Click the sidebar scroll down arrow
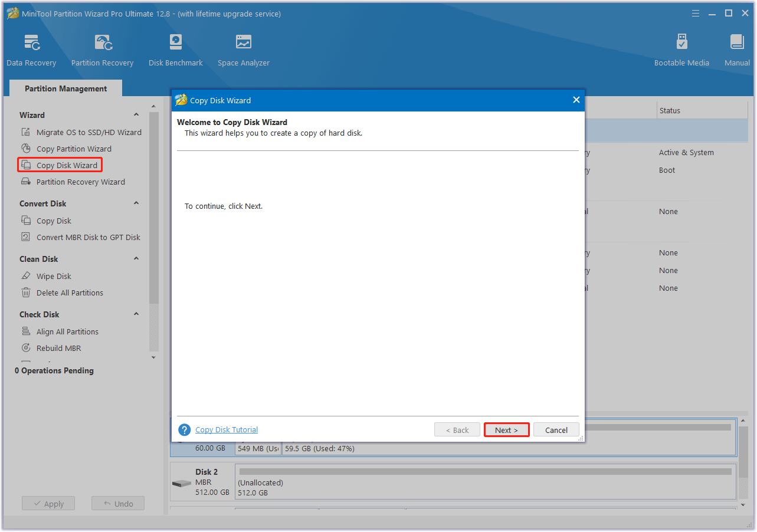The height and width of the screenshot is (532, 757). (154, 357)
